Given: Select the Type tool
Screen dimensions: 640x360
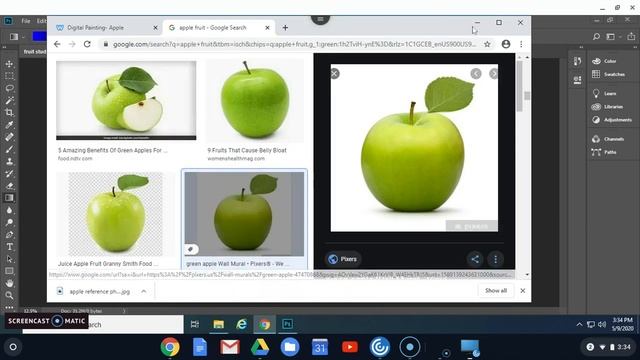Looking at the screenshot, I should [9, 247].
